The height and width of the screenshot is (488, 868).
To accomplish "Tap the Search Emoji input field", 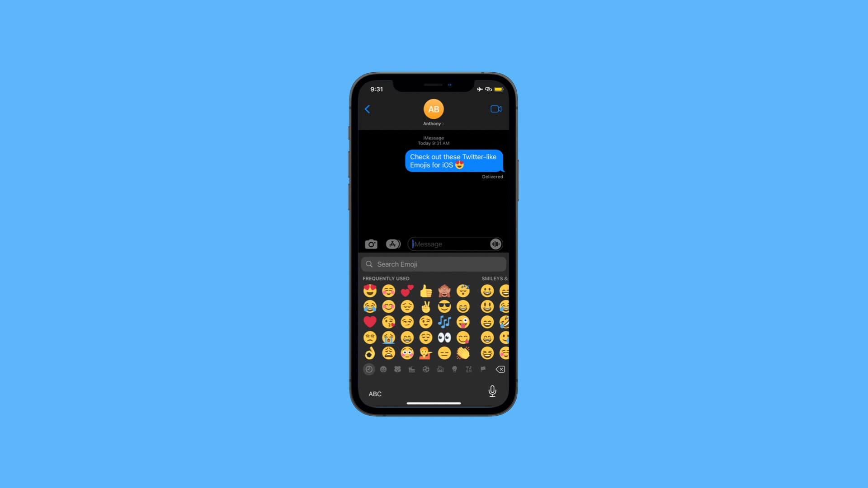I will [434, 264].
